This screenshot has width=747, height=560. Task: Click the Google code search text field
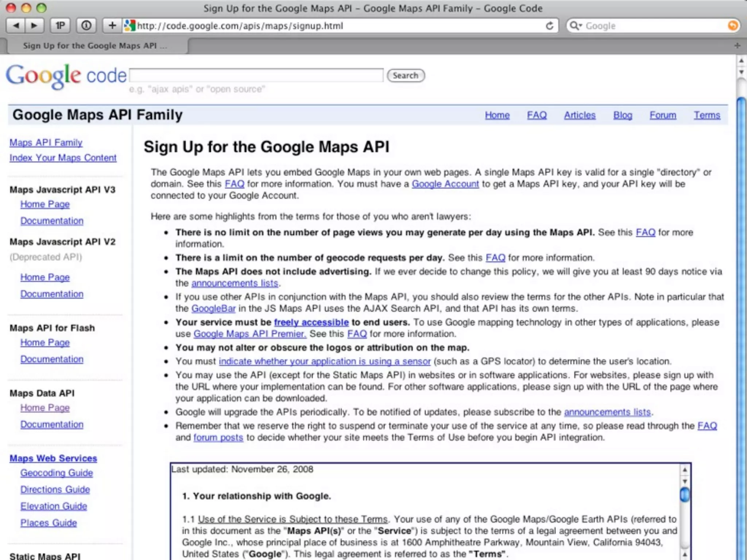(x=256, y=75)
